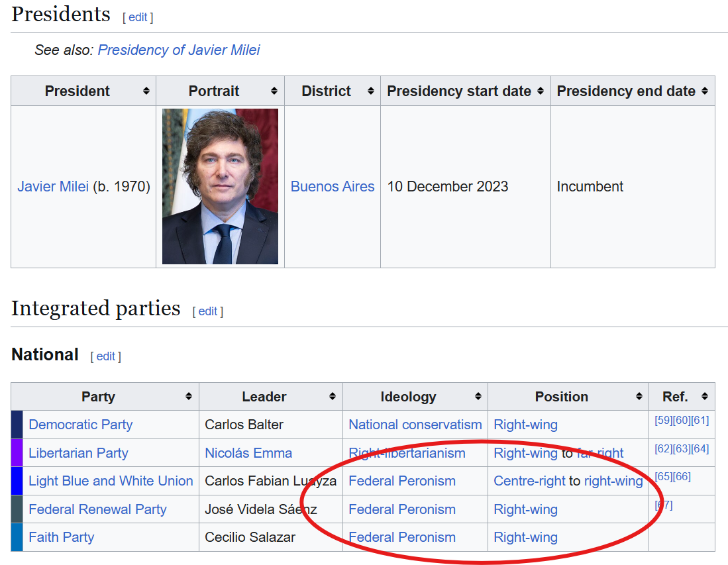Open reference [62]
Screen dimensions: 728x565
(x=664, y=448)
